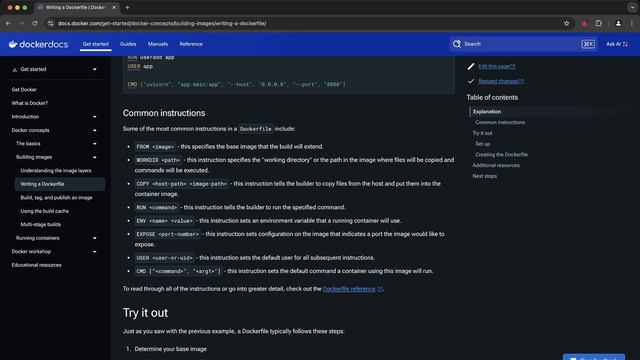Collapse the Building images section arrow
640x360 pixels.
(95, 157)
